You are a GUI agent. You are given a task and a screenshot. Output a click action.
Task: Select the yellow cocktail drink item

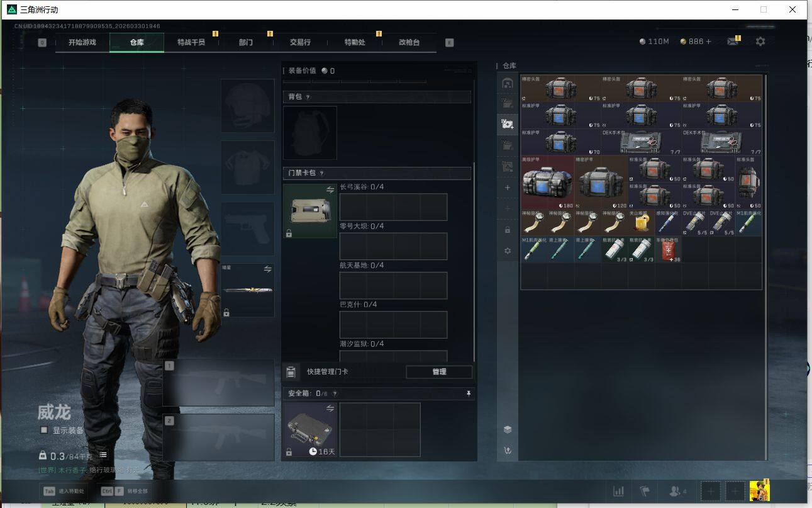point(642,223)
